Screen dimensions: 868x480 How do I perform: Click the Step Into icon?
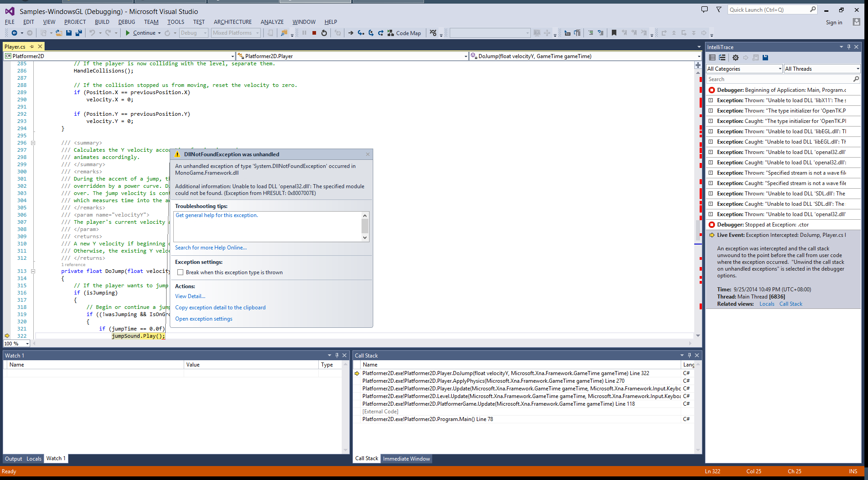(361, 33)
